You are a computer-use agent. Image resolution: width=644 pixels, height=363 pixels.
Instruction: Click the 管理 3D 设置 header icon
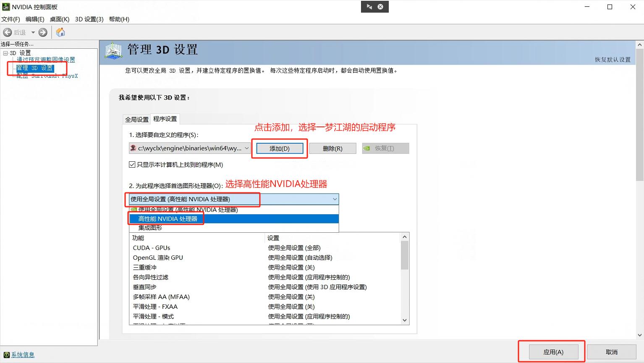pyautogui.click(x=113, y=51)
